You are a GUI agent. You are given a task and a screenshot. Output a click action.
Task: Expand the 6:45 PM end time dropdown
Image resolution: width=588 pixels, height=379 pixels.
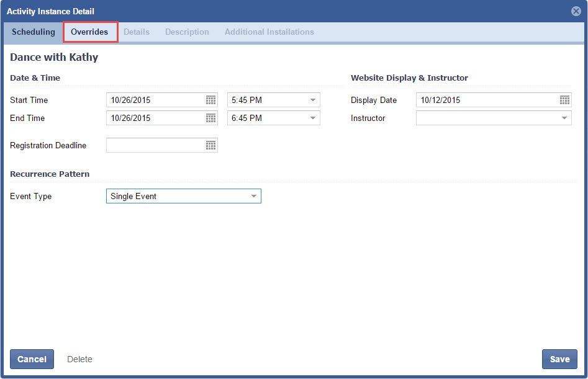click(312, 118)
